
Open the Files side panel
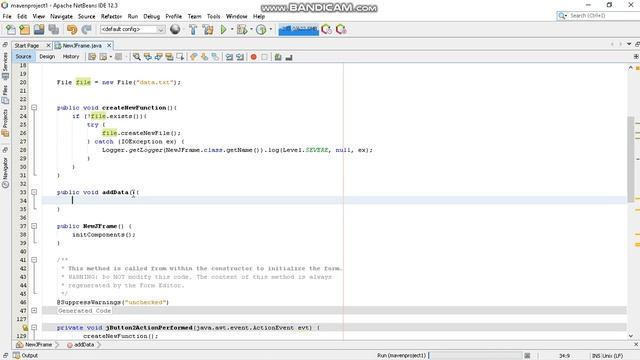click(x=5, y=95)
